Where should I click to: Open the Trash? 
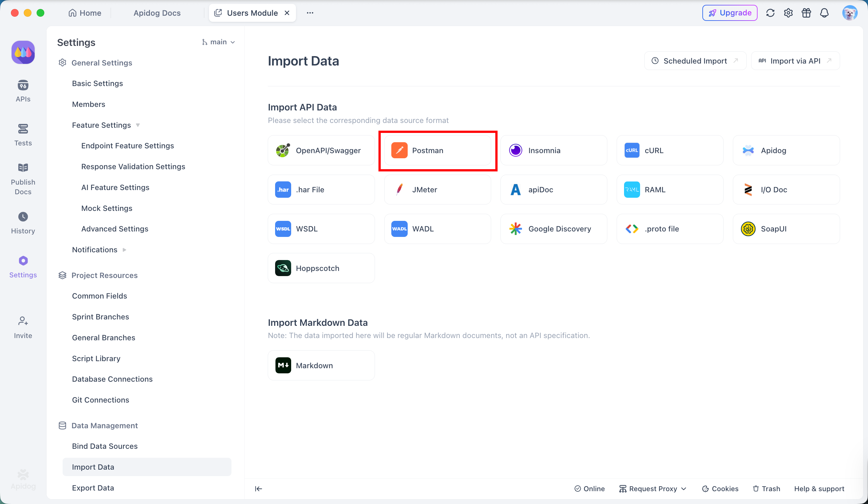click(x=766, y=489)
